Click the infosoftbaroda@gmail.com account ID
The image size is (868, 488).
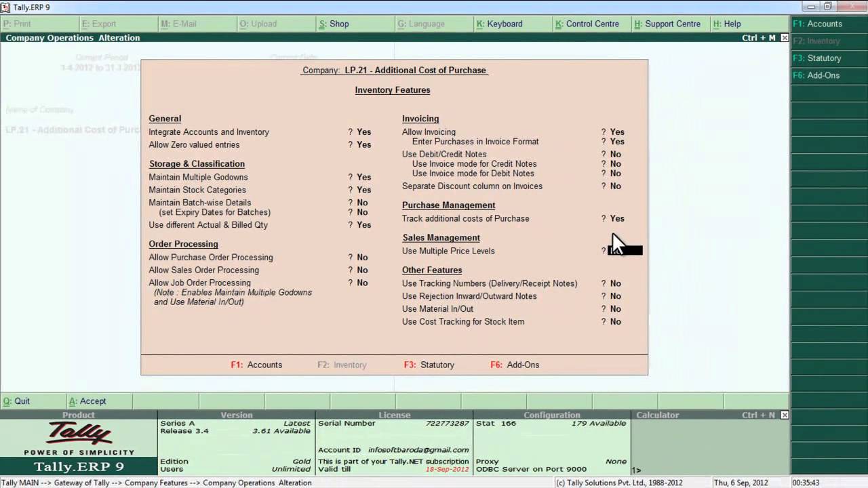click(x=418, y=450)
